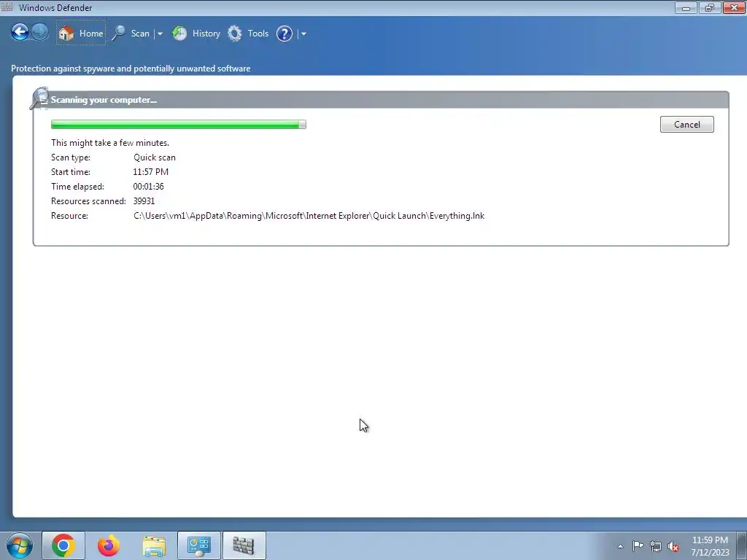Switch to Windows Defender taskbar button
The width and height of the screenshot is (747, 560).
coord(244,545)
